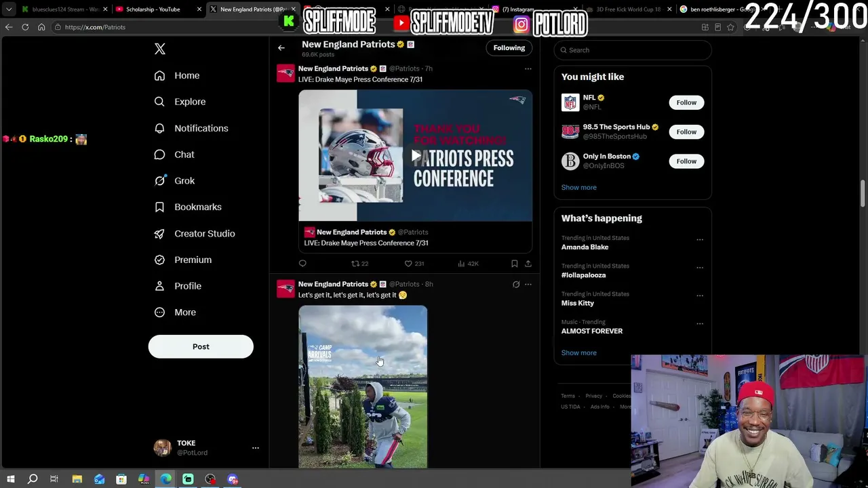The image size is (868, 488).
Task: Play the Patriots Press Conference video
Action: tap(416, 156)
